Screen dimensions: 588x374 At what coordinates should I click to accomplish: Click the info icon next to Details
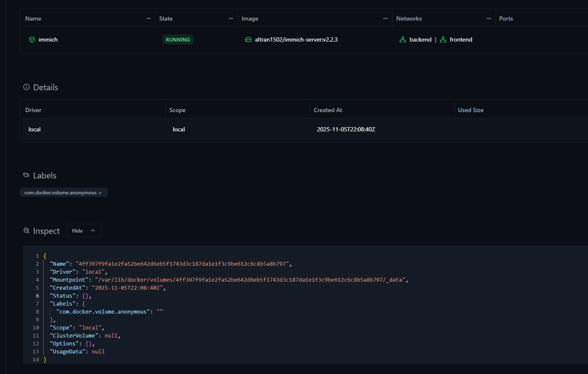tap(26, 87)
